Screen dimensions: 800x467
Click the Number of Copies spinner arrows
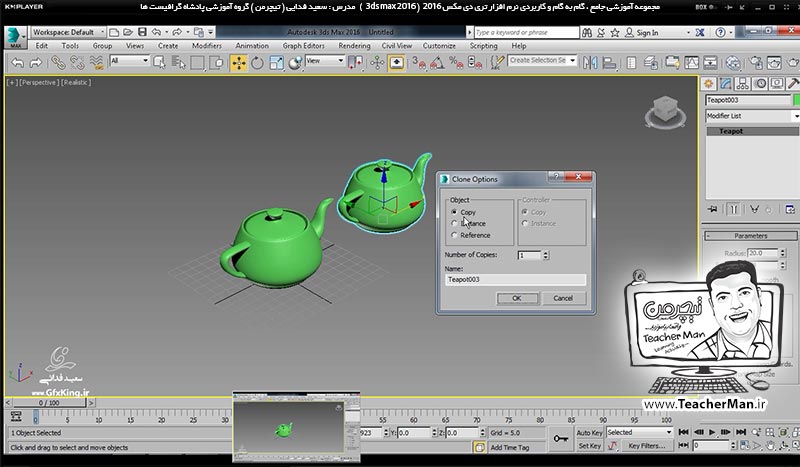click(545, 255)
